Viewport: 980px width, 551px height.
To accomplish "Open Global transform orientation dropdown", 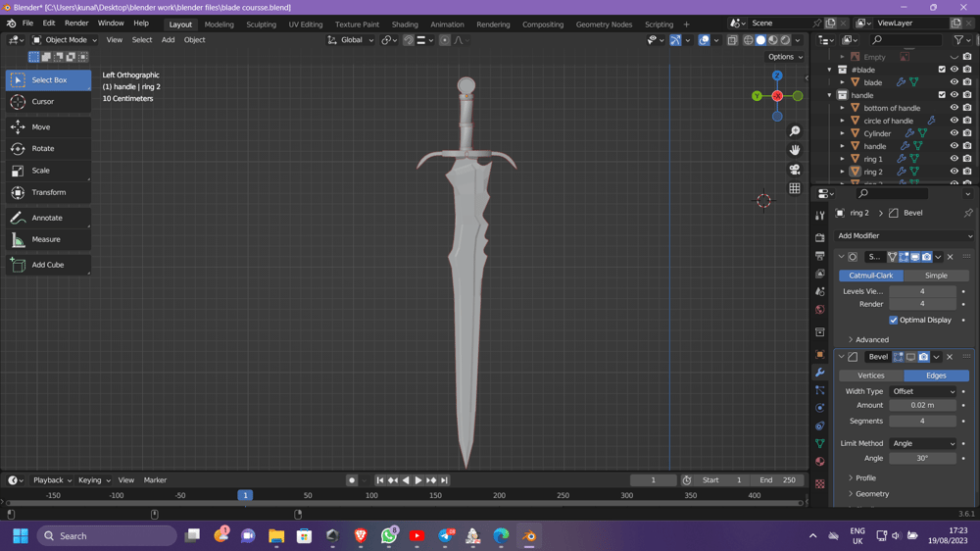I will click(x=351, y=40).
